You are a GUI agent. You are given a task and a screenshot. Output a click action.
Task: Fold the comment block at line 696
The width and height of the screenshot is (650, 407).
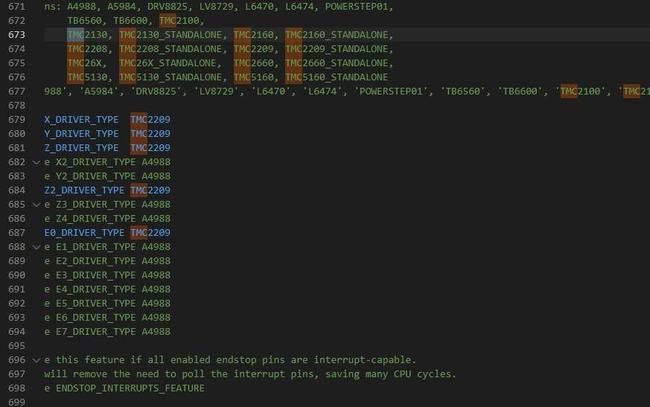click(36, 359)
